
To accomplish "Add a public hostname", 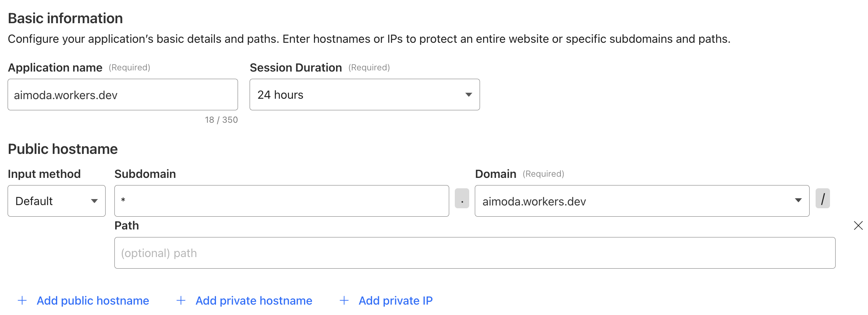I will pos(93,301).
